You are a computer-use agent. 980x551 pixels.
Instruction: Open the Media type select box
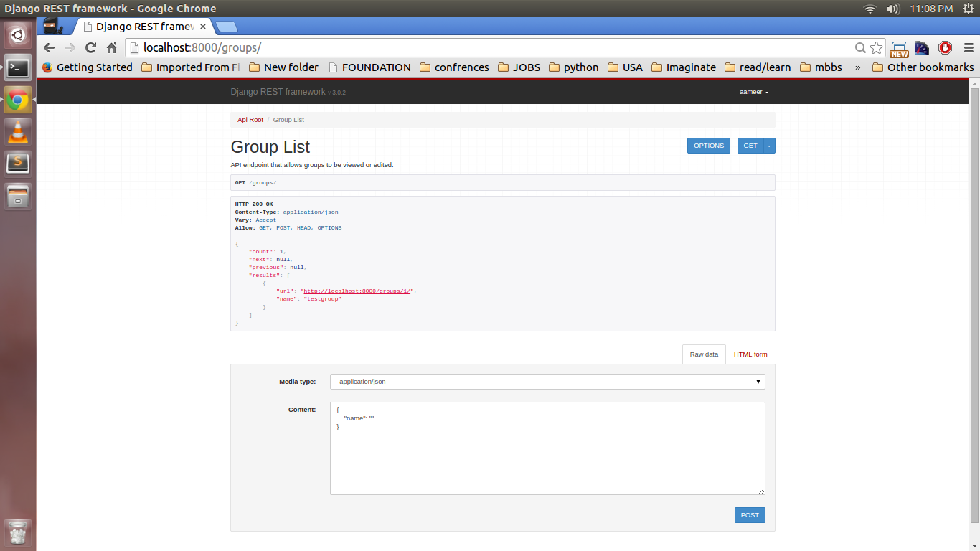click(547, 382)
